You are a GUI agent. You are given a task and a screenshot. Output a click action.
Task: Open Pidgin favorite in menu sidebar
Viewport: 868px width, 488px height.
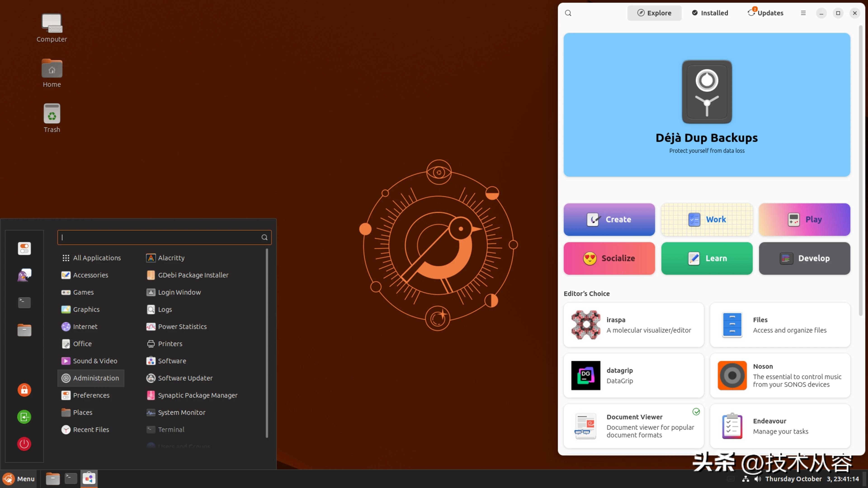(24, 275)
